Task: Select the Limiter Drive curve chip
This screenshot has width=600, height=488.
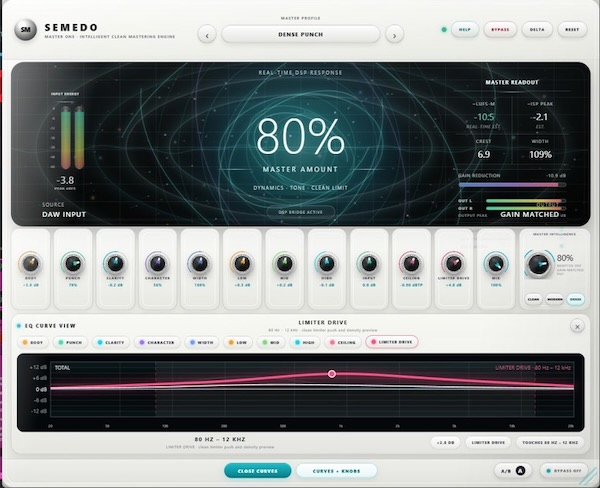Action: (x=392, y=342)
